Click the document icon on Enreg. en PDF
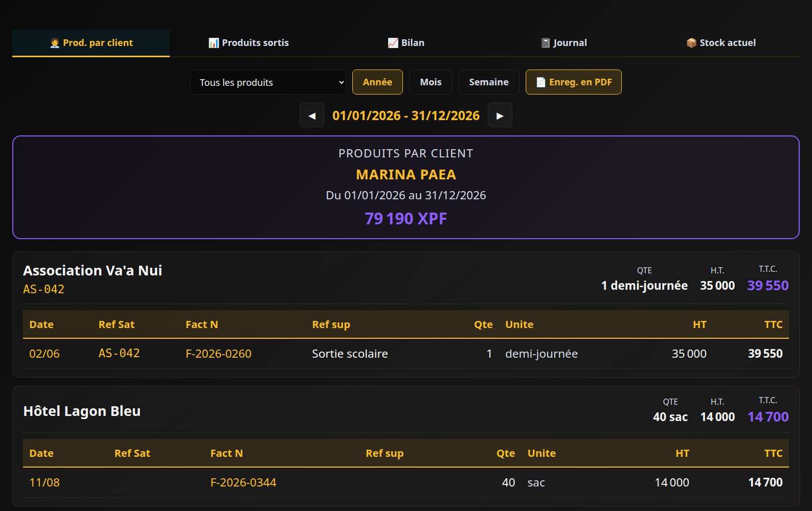812x511 pixels. click(540, 82)
